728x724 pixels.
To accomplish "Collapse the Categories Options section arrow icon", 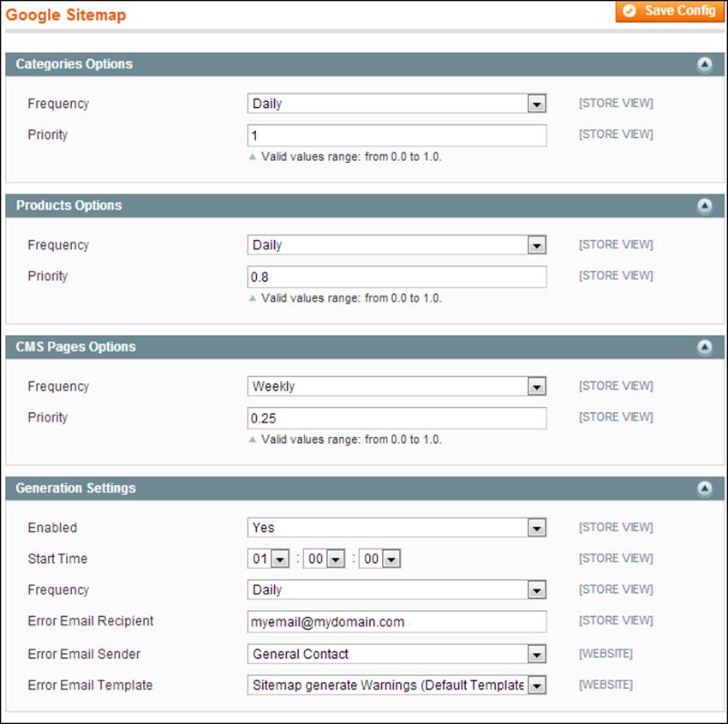I will point(704,64).
